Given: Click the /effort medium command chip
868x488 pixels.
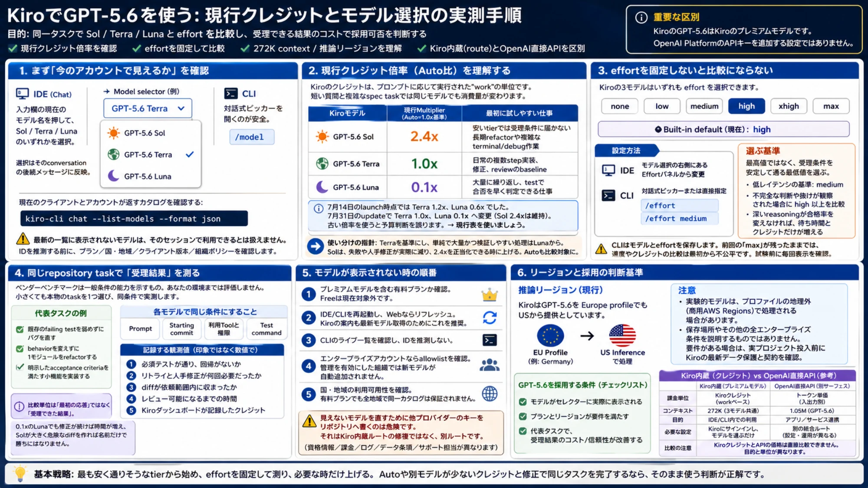Looking at the screenshot, I should coord(679,219).
